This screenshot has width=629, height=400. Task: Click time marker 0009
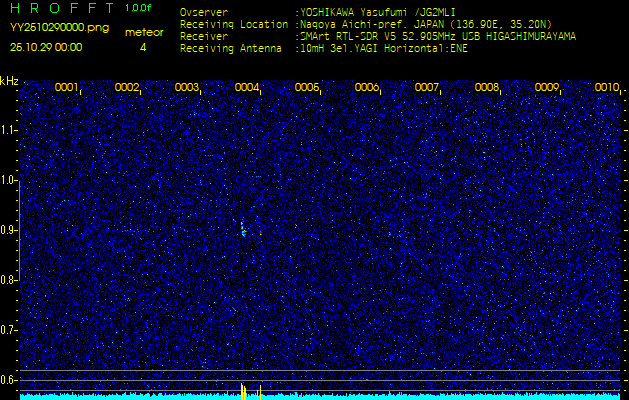tap(546, 87)
